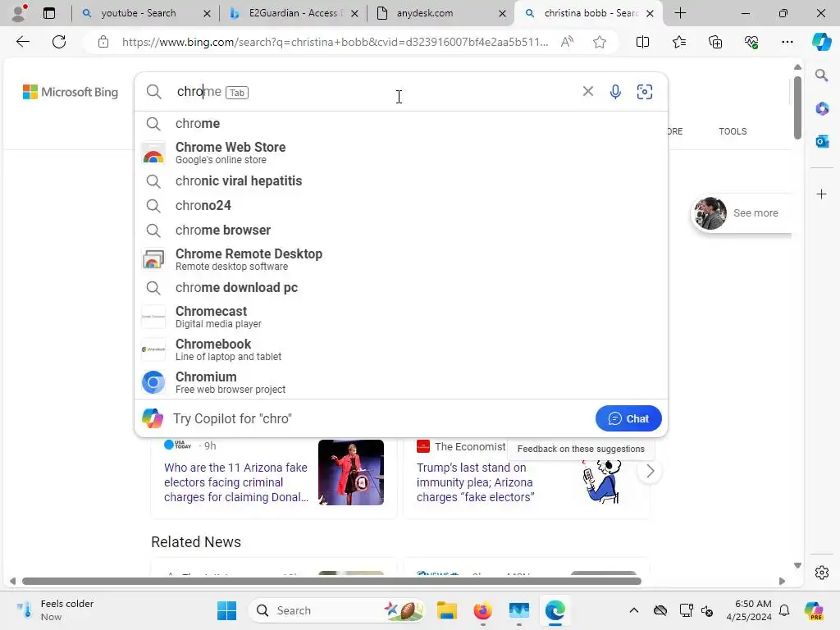Image resolution: width=840 pixels, height=630 pixels.
Task: Open the blue Chat button
Action: 628,418
